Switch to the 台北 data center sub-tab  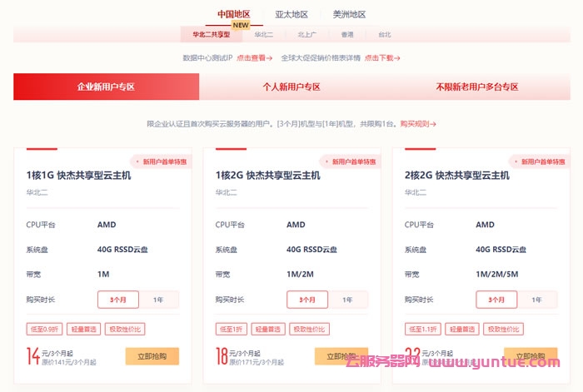[384, 35]
